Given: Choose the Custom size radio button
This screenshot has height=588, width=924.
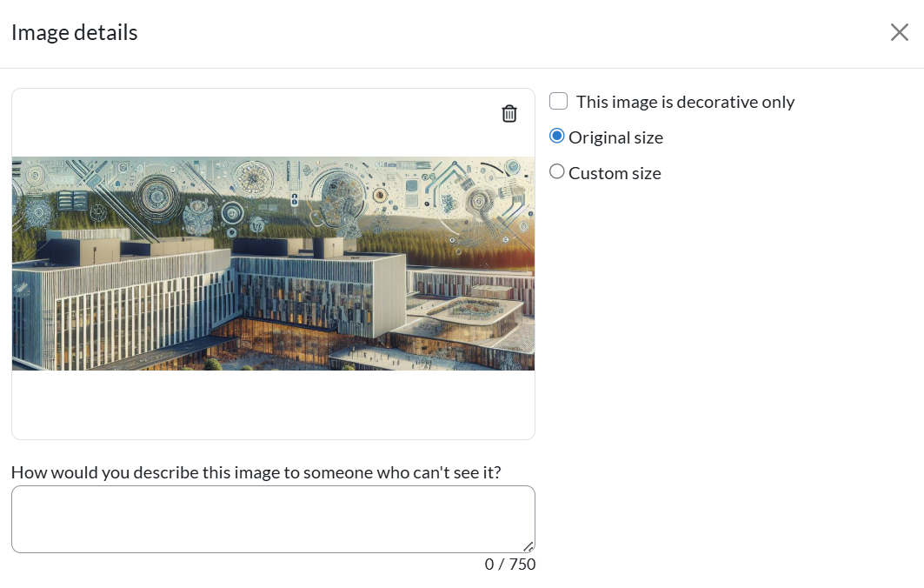Looking at the screenshot, I should click(x=557, y=172).
